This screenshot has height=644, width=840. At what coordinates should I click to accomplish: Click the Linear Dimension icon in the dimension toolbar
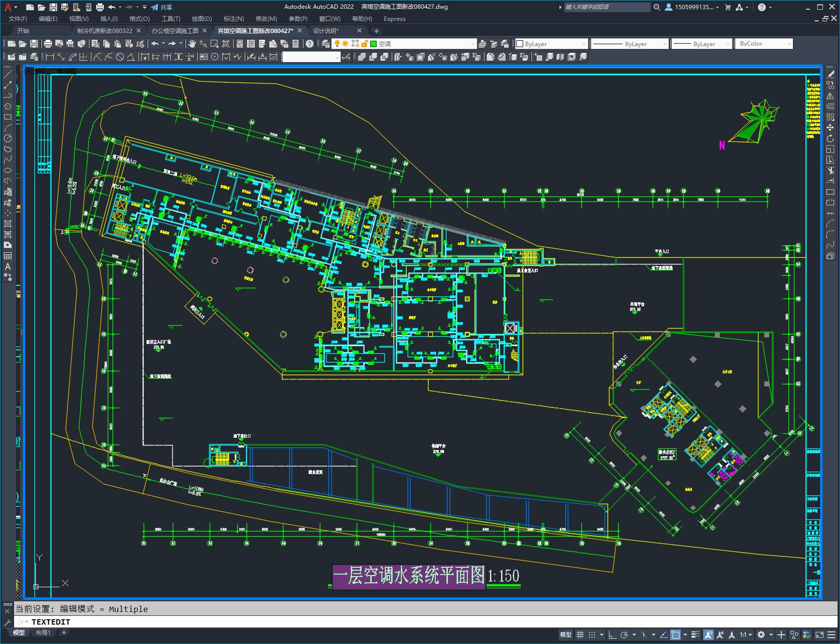click(49, 57)
